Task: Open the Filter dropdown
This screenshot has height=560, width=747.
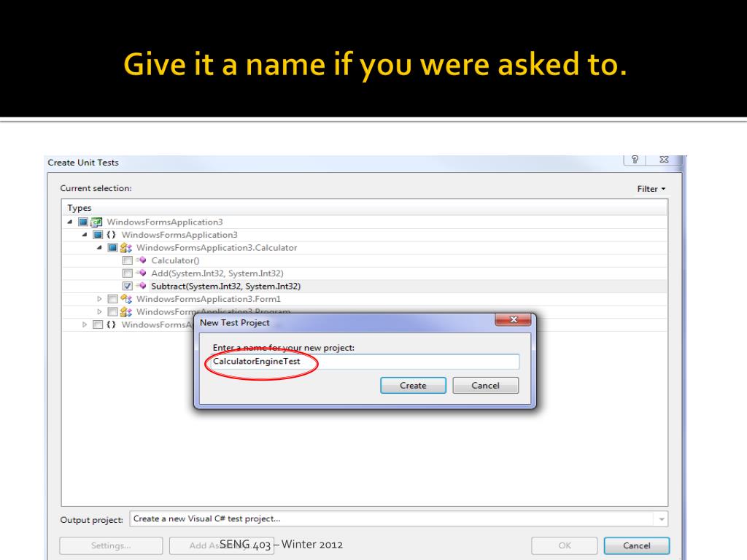Action: pos(651,189)
